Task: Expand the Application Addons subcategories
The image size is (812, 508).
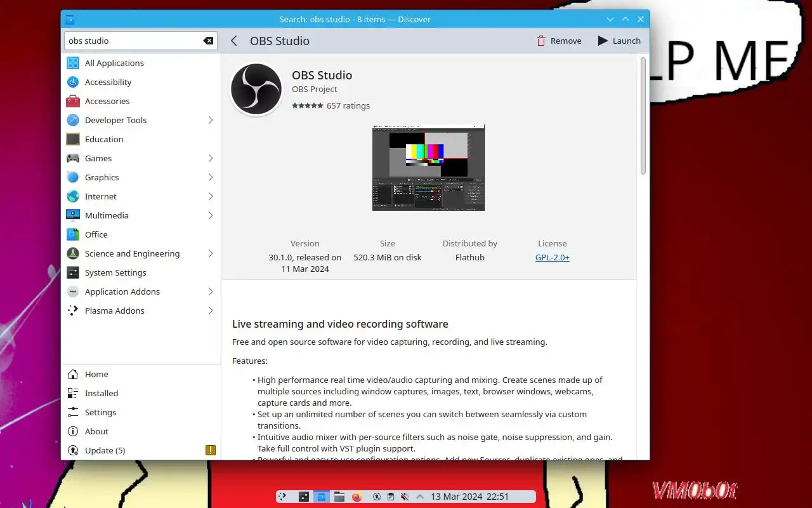Action: tap(211, 291)
